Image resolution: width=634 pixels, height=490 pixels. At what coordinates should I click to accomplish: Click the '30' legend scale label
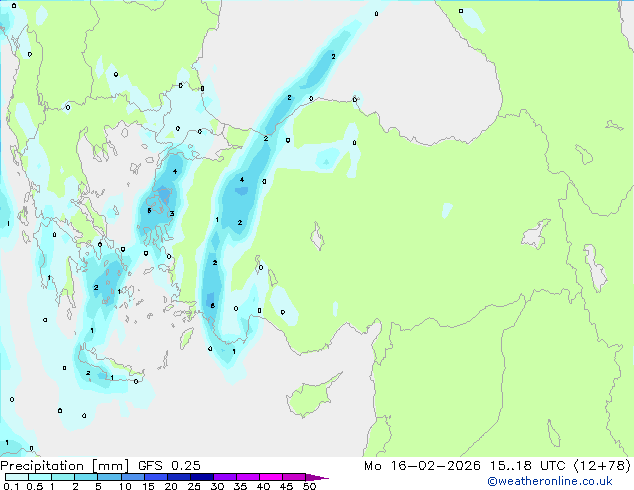click(x=217, y=486)
